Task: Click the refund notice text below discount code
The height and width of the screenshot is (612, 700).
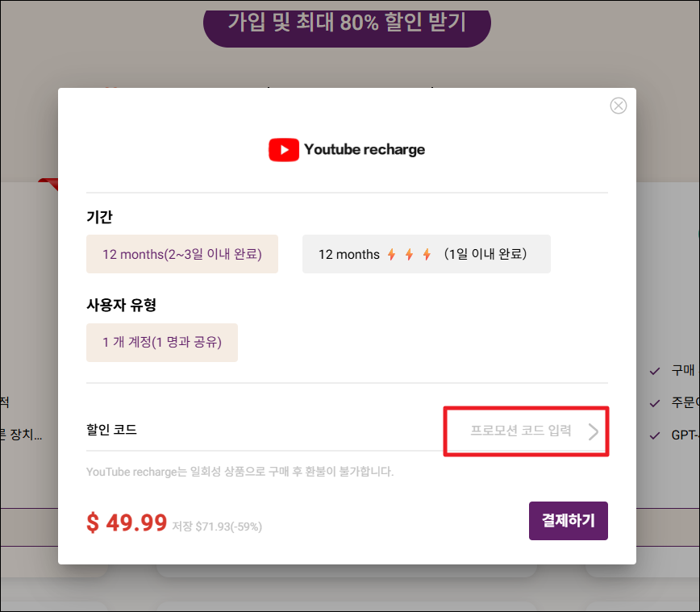Action: (x=240, y=472)
